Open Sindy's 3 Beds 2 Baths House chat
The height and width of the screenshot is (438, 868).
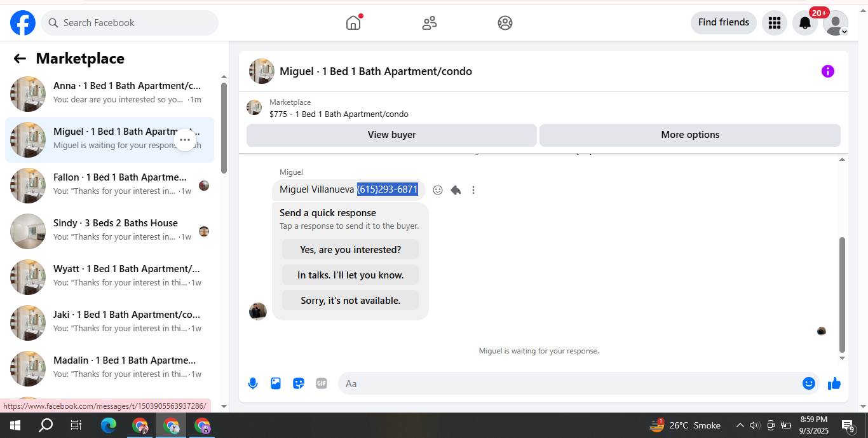click(x=109, y=231)
